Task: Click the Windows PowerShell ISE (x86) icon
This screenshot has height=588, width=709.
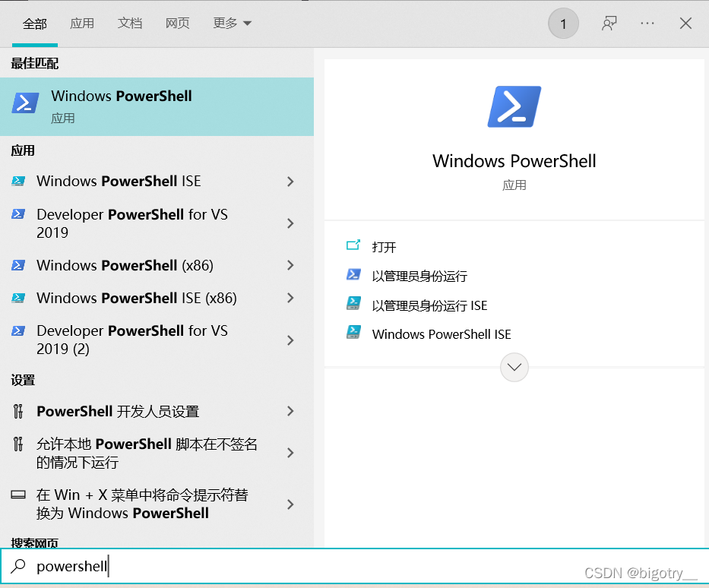Action: (18, 298)
